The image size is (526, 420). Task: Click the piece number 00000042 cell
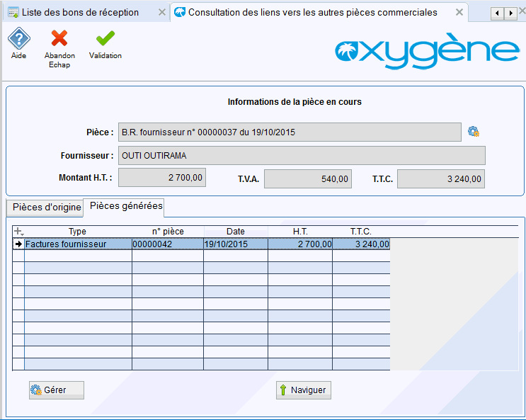click(168, 244)
